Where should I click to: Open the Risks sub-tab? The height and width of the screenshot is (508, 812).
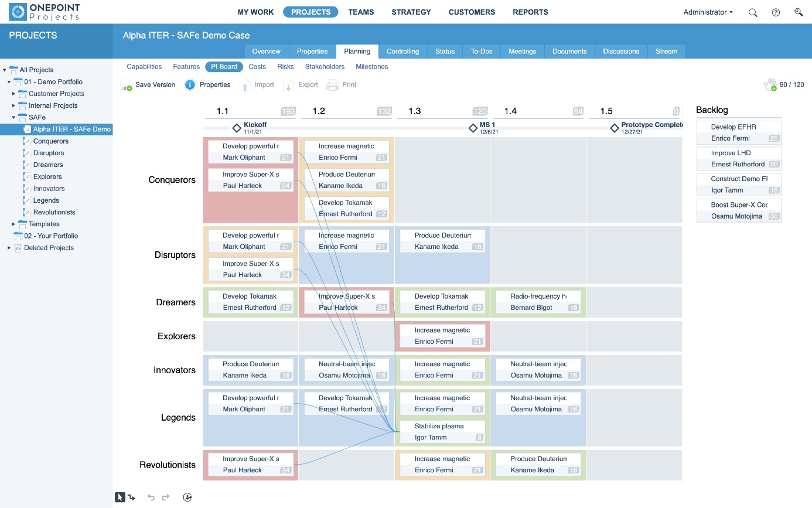point(285,67)
